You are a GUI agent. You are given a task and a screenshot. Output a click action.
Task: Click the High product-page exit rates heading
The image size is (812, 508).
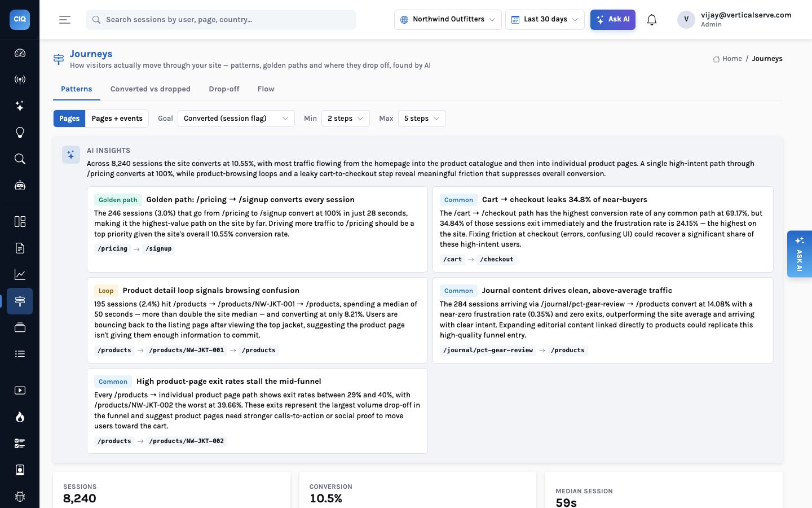point(229,382)
